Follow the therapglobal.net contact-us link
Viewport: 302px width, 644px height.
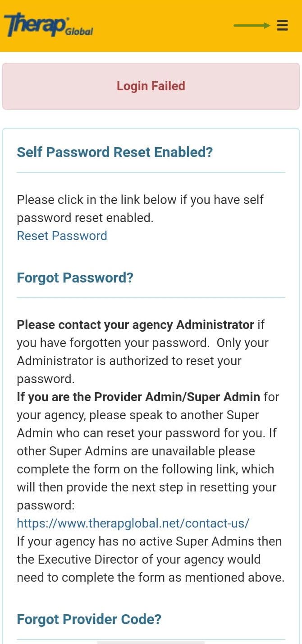click(133, 523)
